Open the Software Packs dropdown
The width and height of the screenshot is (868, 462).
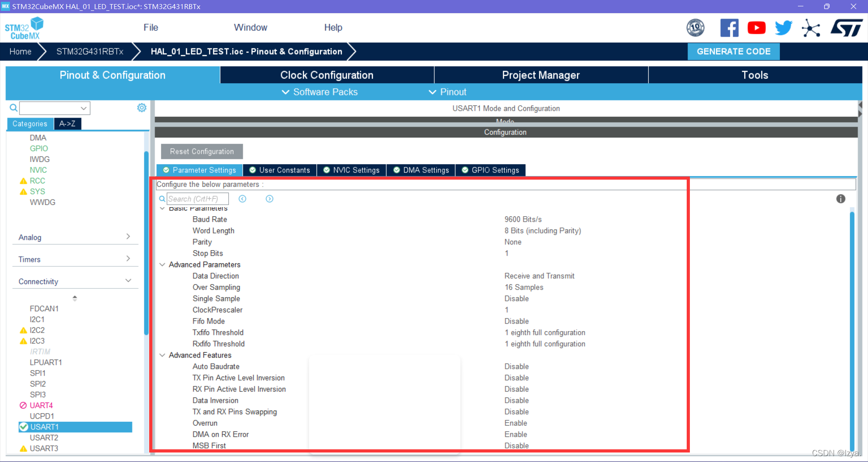click(320, 92)
